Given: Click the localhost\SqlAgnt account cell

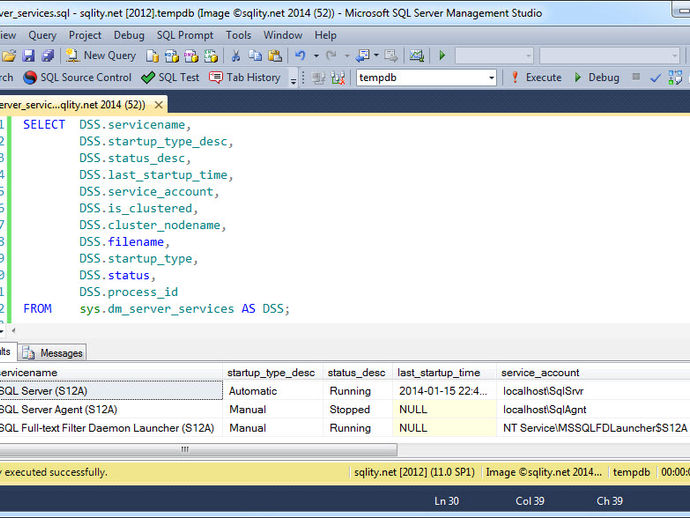Looking at the screenshot, I should pyautogui.click(x=594, y=409).
